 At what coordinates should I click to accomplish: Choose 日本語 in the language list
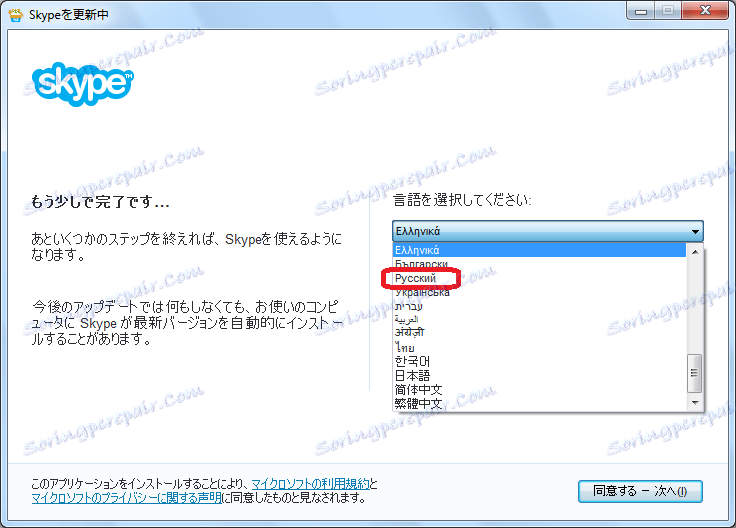point(539,375)
